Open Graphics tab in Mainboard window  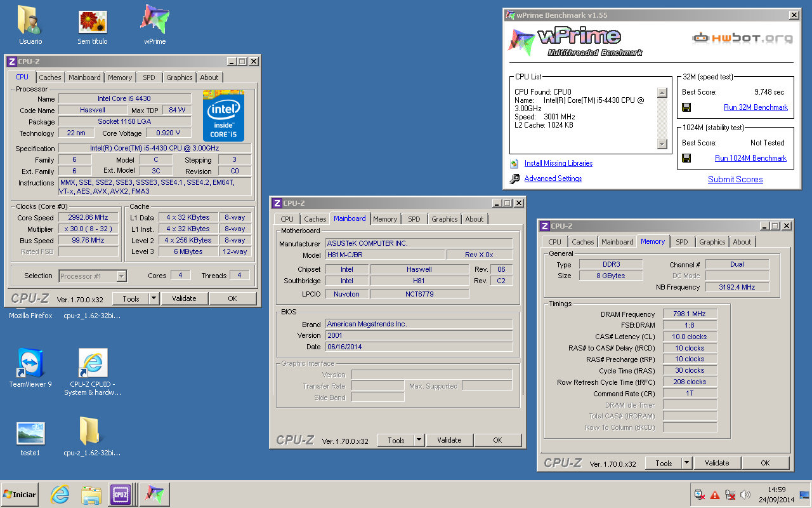pos(444,219)
